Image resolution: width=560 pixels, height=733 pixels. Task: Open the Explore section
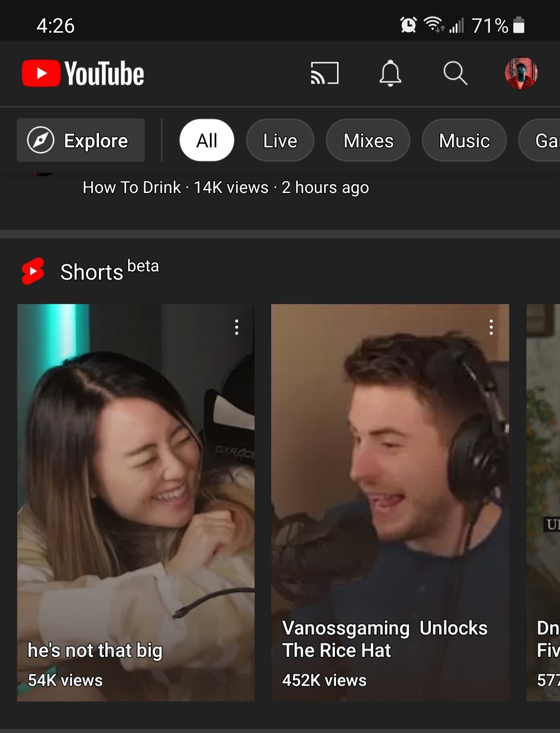(80, 140)
